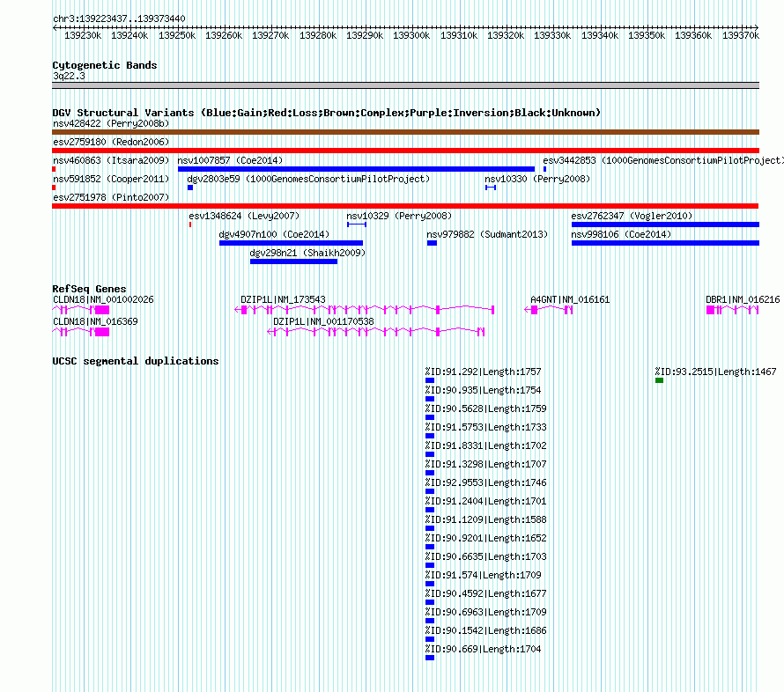Click the %ID:91.292|Length:1757 label
Viewport: 784px width, 692px height.
tap(484, 372)
